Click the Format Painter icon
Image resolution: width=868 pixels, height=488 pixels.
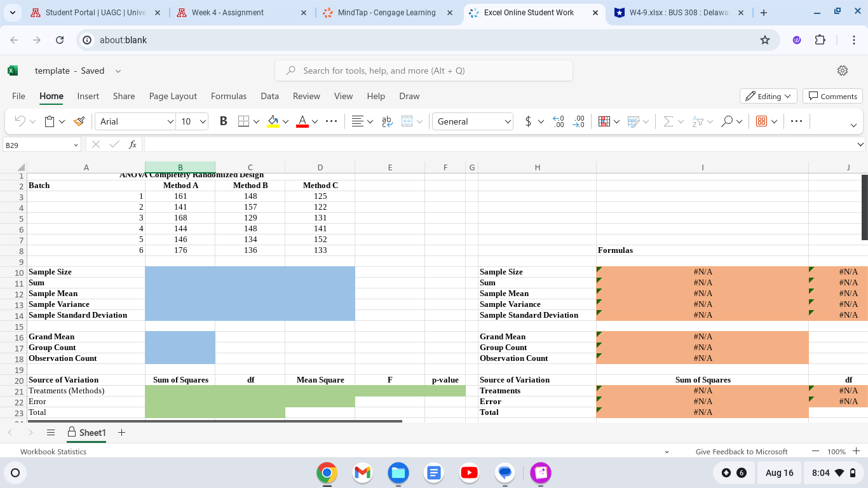[x=79, y=121]
